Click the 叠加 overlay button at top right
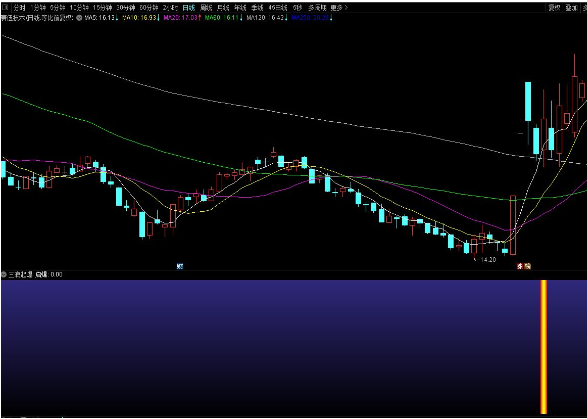The height and width of the screenshot is (419, 587). tap(571, 7)
